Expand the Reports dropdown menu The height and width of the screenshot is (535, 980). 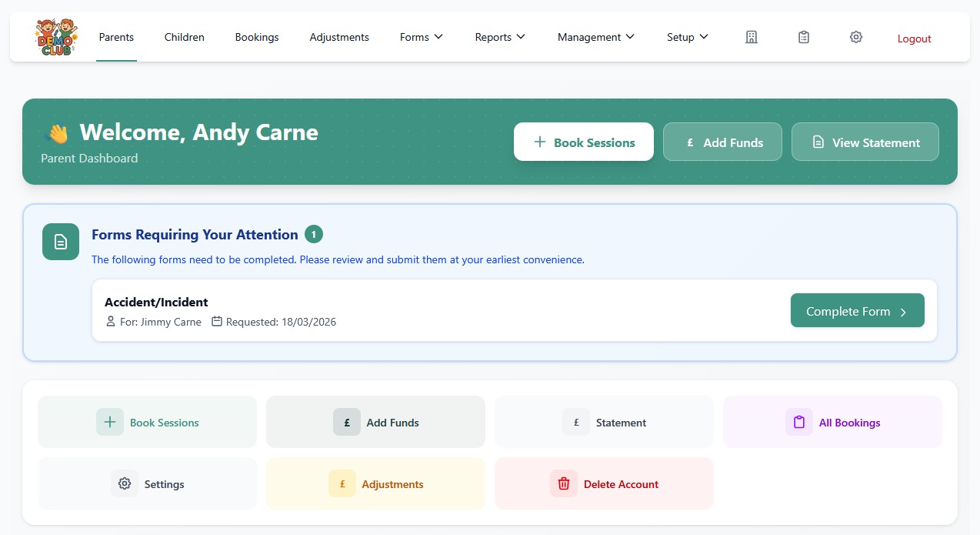(500, 37)
